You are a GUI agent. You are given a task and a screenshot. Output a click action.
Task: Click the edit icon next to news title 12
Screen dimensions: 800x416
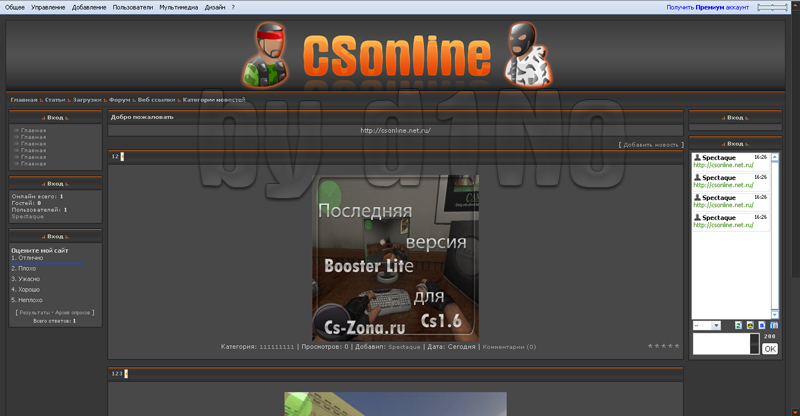(x=122, y=157)
